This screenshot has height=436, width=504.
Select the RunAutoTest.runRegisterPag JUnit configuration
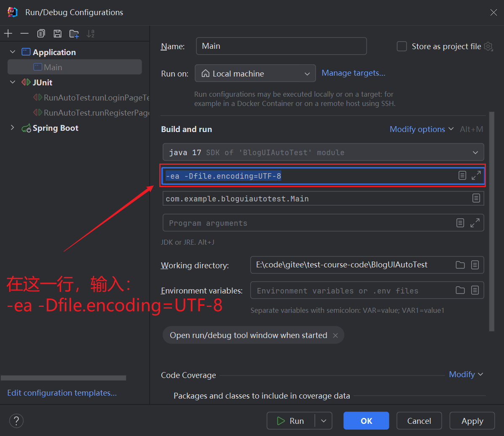[x=92, y=113]
